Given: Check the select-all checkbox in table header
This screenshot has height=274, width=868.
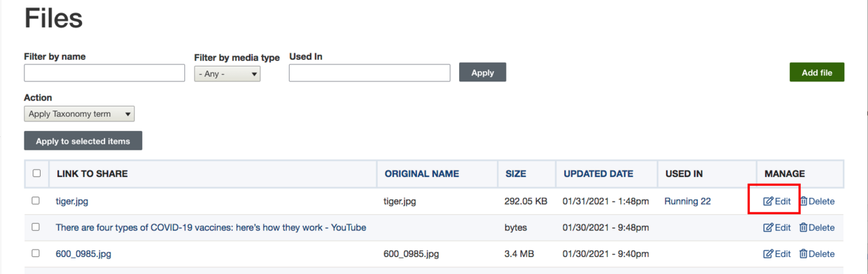Looking at the screenshot, I should pyautogui.click(x=37, y=174).
